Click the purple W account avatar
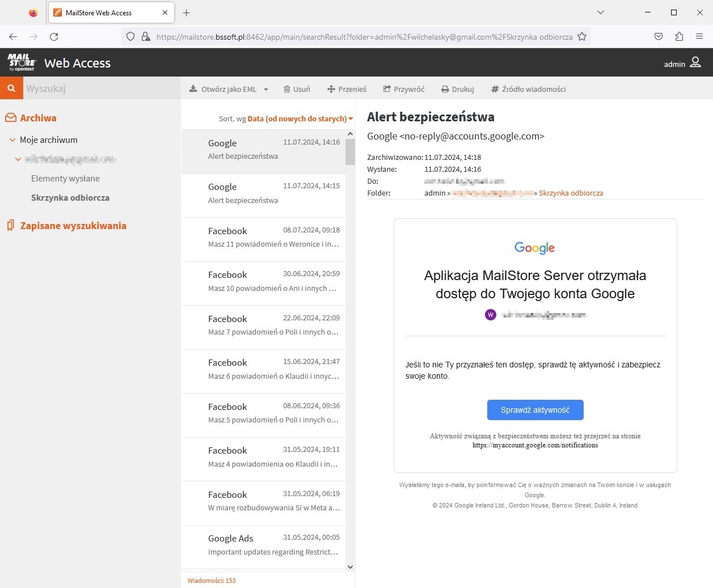The width and height of the screenshot is (713, 588). (x=491, y=315)
